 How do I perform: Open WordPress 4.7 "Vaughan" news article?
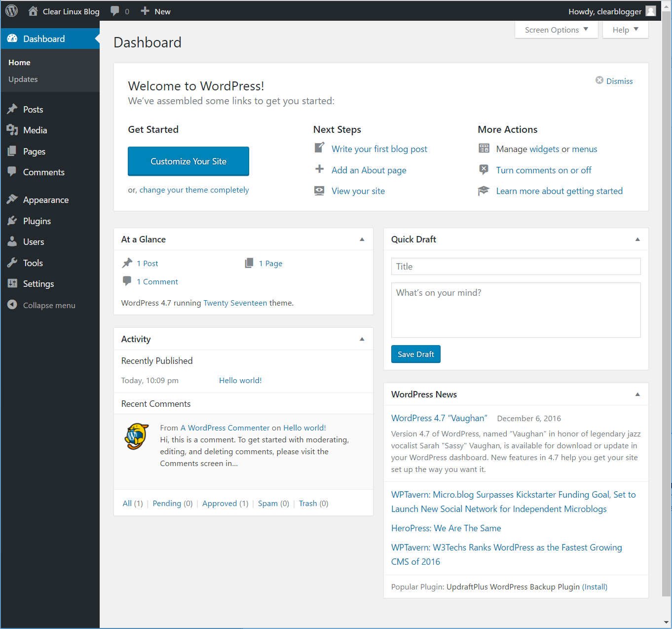439,418
